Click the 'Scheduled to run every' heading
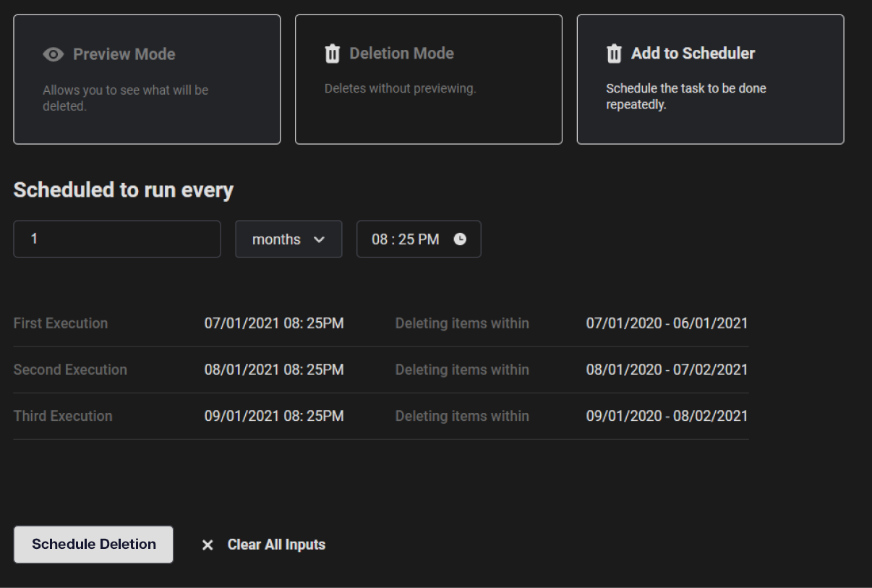 point(124,189)
